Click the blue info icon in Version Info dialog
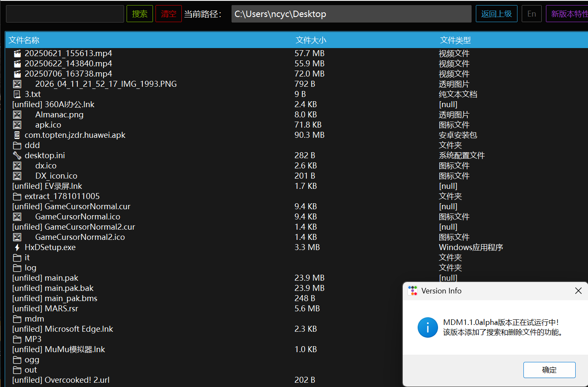The height and width of the screenshot is (387, 588). [x=428, y=327]
